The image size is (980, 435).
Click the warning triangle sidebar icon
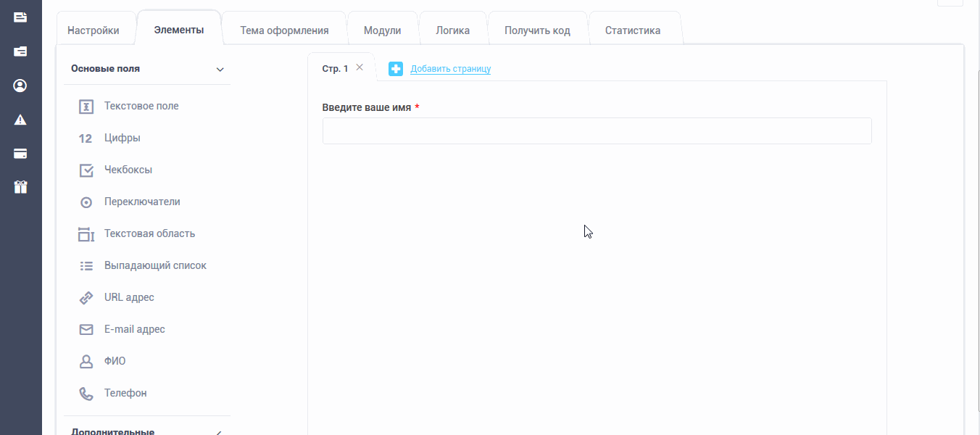tap(20, 120)
